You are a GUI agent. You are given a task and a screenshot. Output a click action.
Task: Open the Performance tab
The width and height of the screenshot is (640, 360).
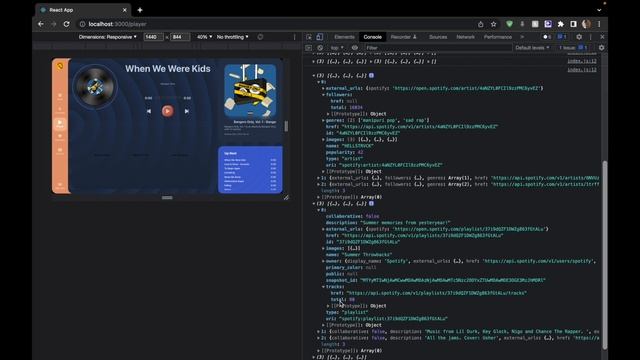[x=498, y=37]
